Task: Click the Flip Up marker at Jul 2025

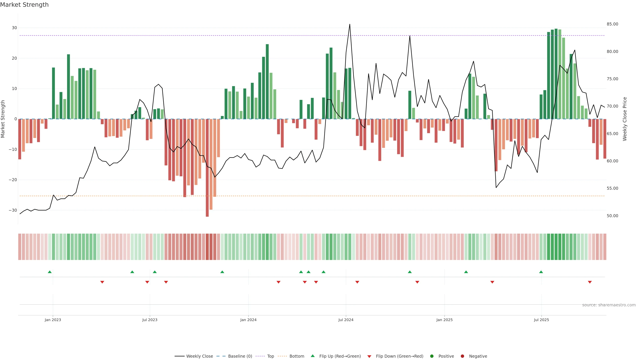Action: [541, 272]
